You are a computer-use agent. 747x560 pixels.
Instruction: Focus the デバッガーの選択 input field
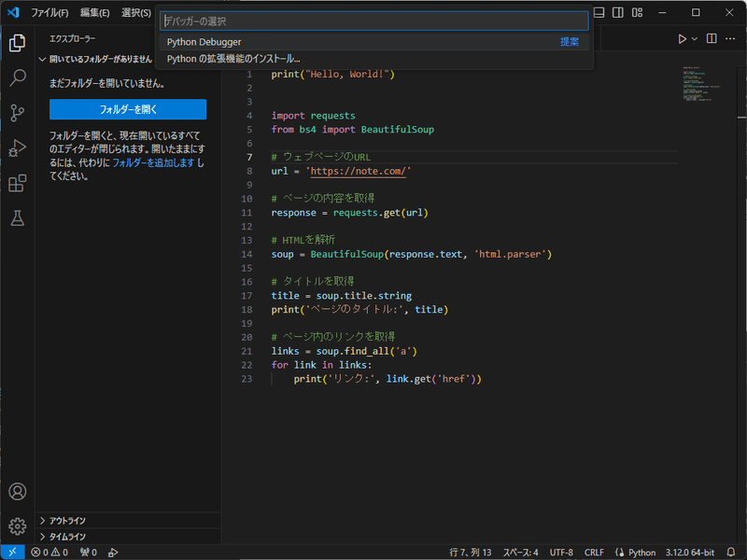tap(374, 21)
